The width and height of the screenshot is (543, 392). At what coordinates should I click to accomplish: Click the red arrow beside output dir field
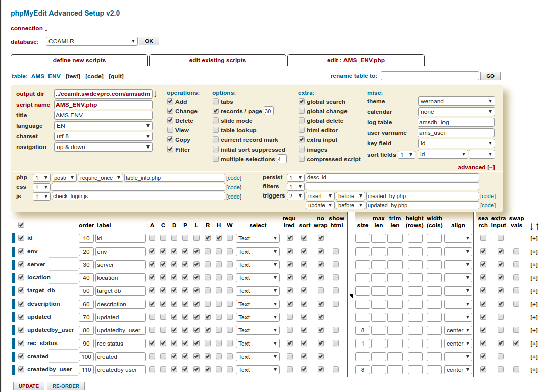[x=155, y=94]
